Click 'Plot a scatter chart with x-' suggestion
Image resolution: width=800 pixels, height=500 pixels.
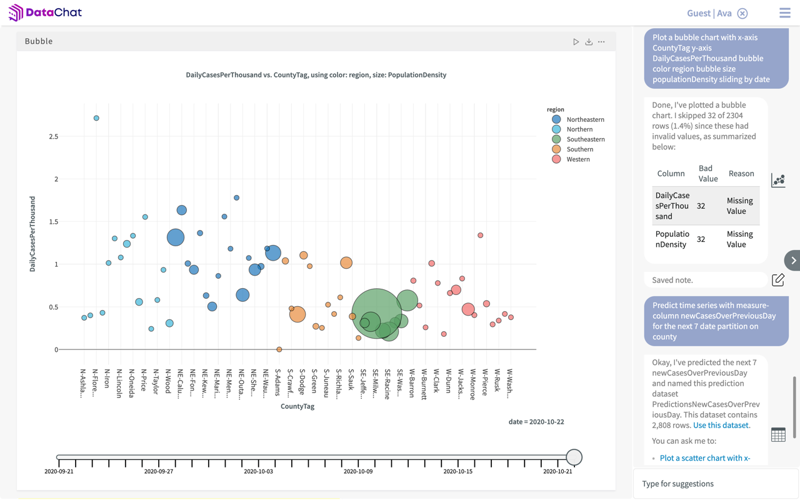(704, 458)
